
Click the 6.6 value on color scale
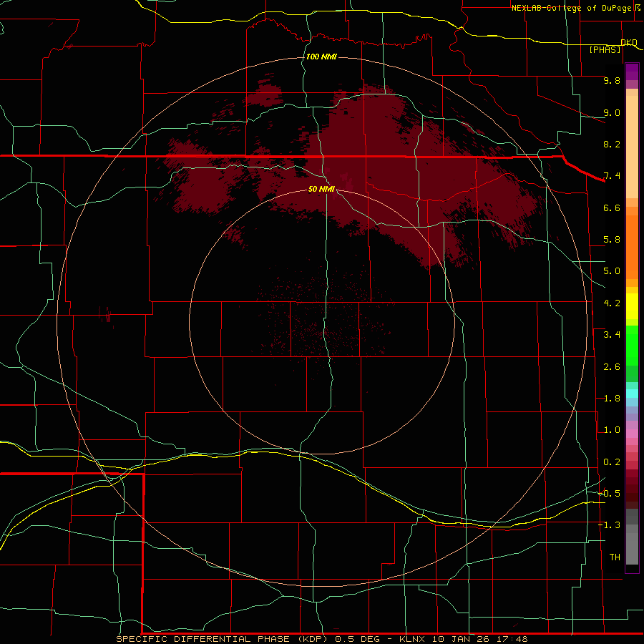coord(612,208)
